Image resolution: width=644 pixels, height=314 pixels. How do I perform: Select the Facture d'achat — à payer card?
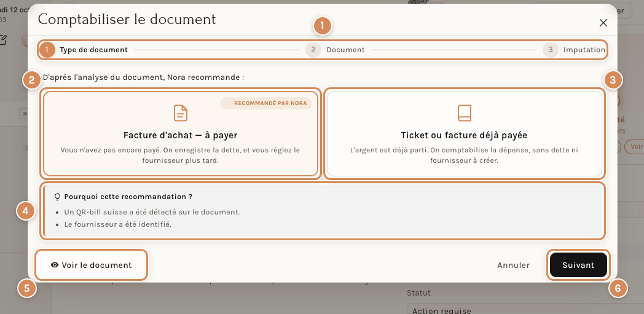pos(180,133)
